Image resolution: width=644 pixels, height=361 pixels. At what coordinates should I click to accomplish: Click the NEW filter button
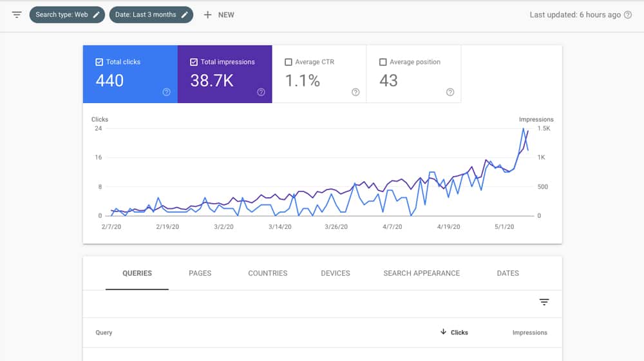pos(219,15)
